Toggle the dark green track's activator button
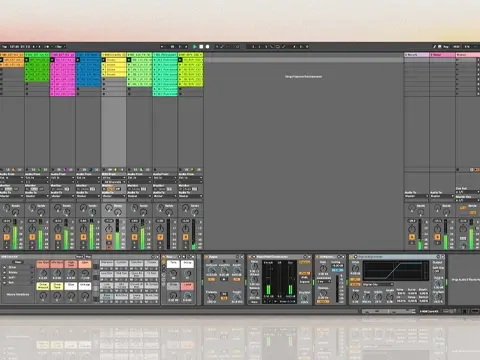Screen dimensions: 480x360 (32, 237)
